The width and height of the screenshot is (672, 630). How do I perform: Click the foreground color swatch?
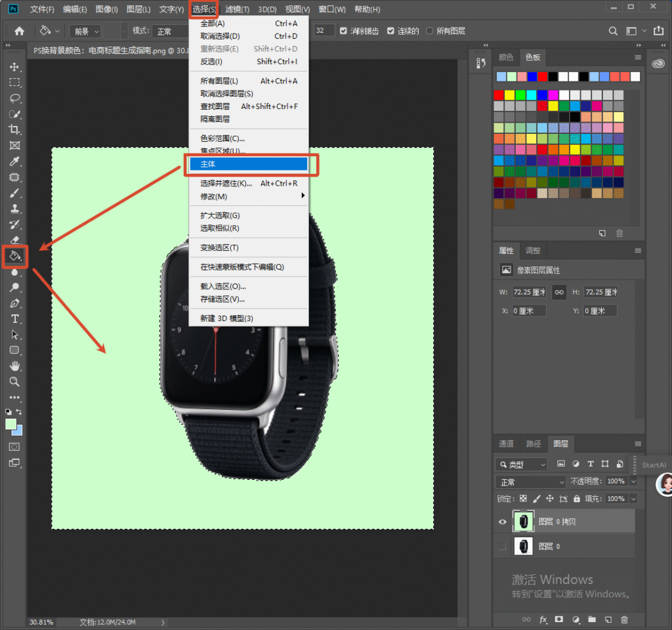click(10, 425)
